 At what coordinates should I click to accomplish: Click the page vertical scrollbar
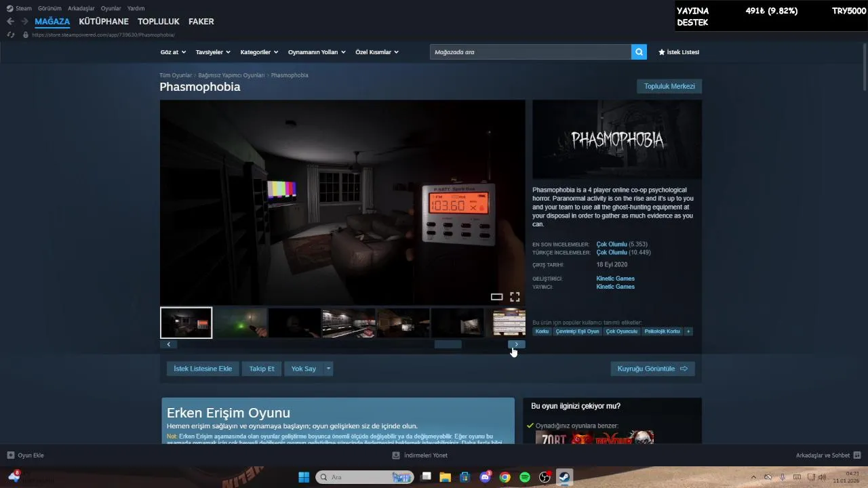(865, 68)
